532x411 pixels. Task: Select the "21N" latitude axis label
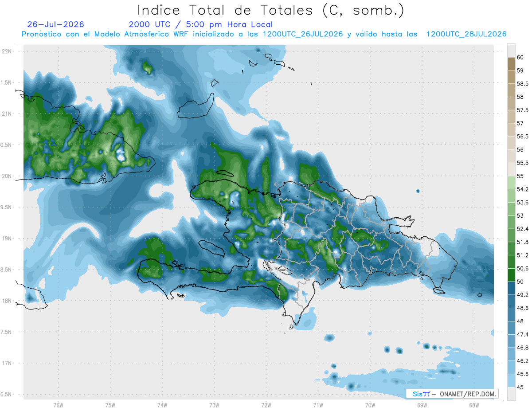(x=7, y=114)
